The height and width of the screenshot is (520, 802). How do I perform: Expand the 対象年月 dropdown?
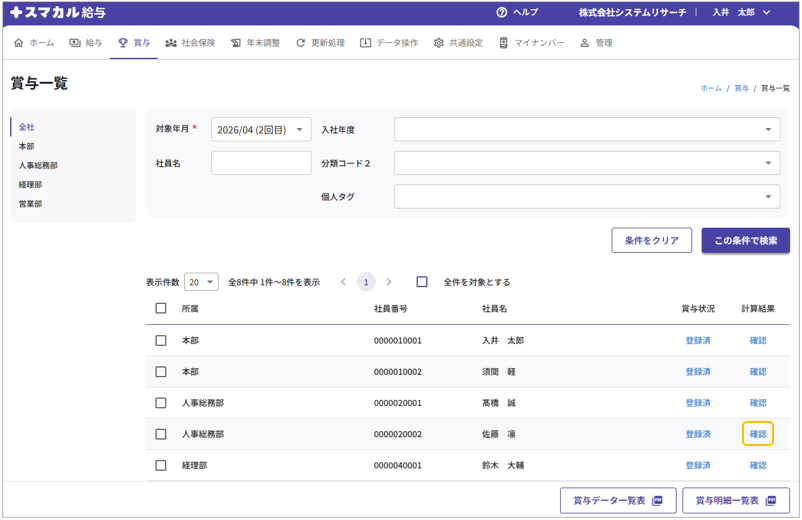[x=261, y=130]
